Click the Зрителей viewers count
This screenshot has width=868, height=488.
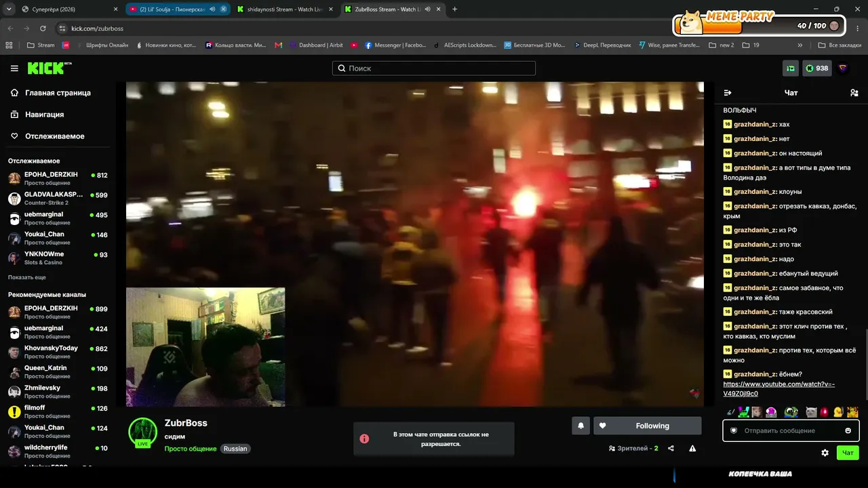[x=633, y=448]
